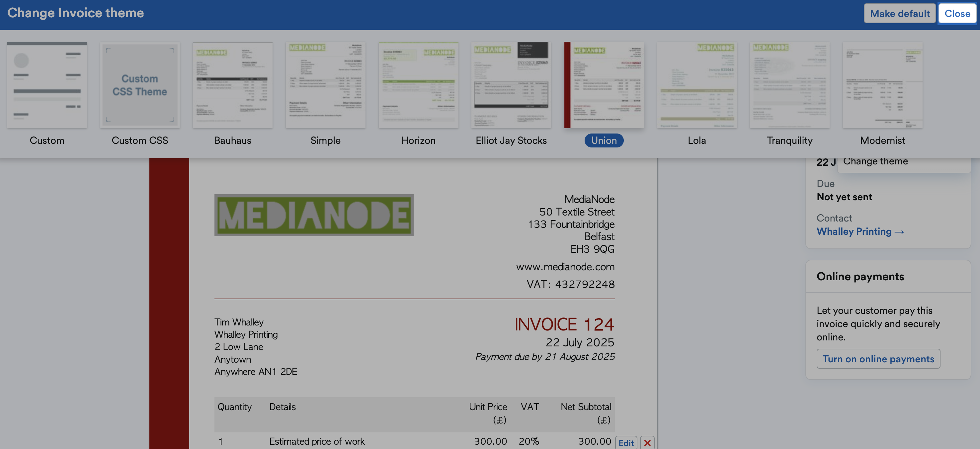Open the Whalley Printing contact link
Viewport: 980px width, 449px height.
pyautogui.click(x=860, y=231)
